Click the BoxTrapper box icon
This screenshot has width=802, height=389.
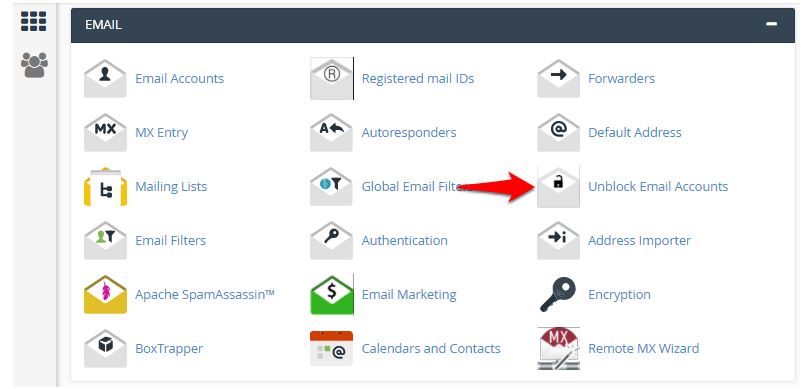click(105, 349)
